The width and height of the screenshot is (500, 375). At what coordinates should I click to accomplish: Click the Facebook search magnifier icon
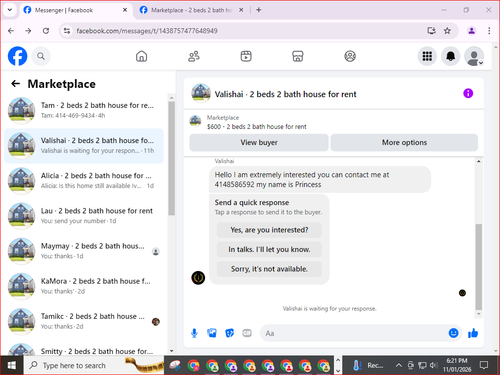(41, 56)
